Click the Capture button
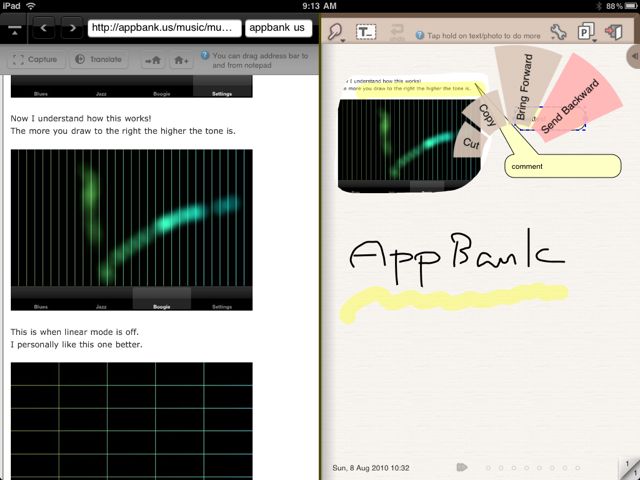Screen dimensions: 640x480 click(x=35, y=60)
